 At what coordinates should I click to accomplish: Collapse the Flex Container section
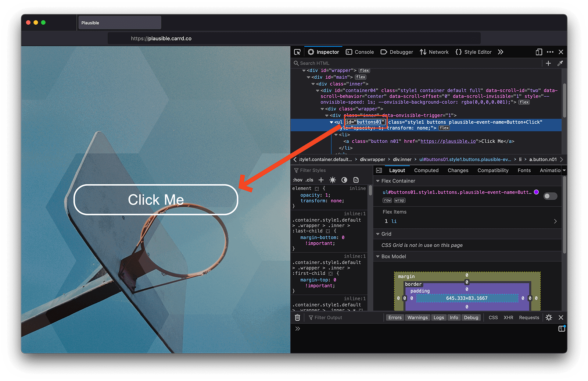coord(377,181)
